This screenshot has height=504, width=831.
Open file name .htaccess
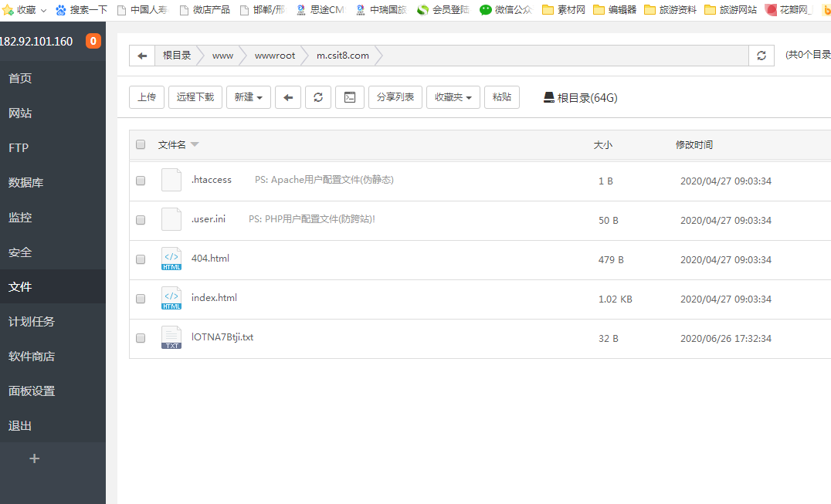tap(212, 180)
